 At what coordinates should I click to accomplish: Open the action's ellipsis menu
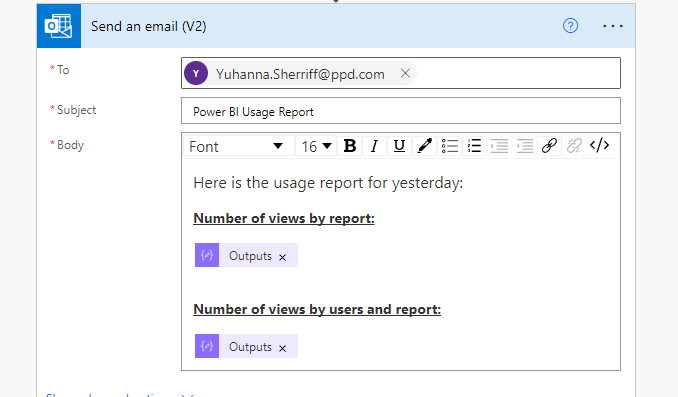(613, 26)
